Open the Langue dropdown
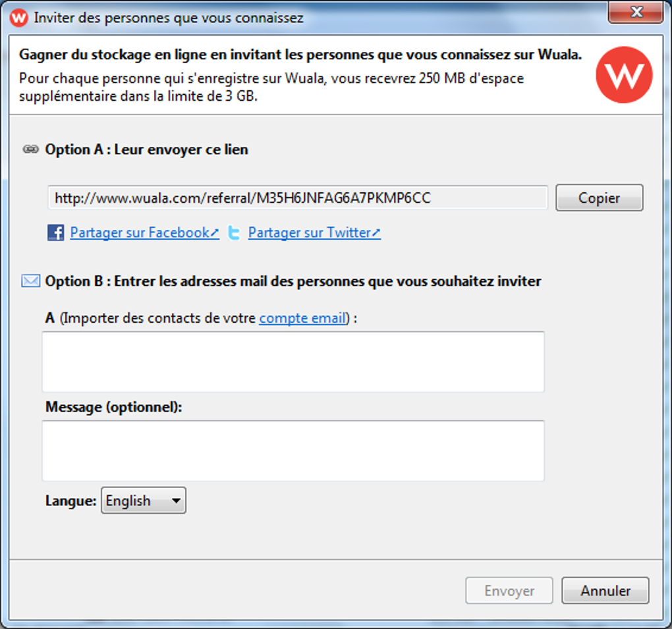Viewport: 672px width, 629px height. [x=143, y=501]
